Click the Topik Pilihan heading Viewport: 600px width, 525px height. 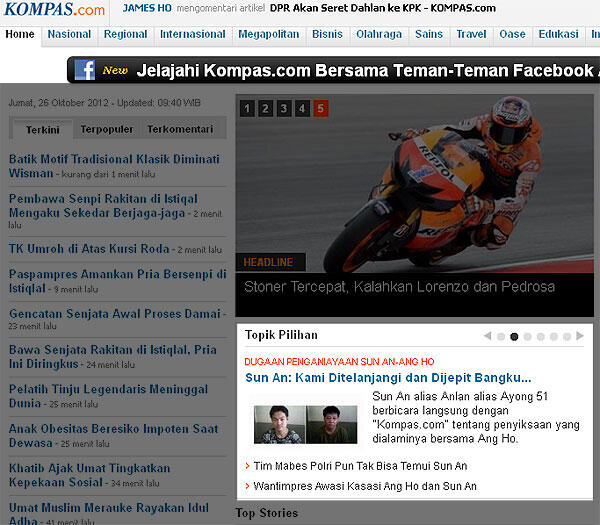(x=281, y=335)
